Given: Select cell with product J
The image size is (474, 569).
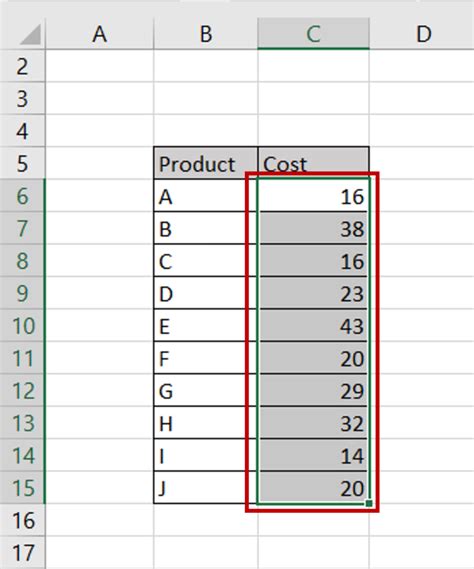Looking at the screenshot, I should click(206, 487).
